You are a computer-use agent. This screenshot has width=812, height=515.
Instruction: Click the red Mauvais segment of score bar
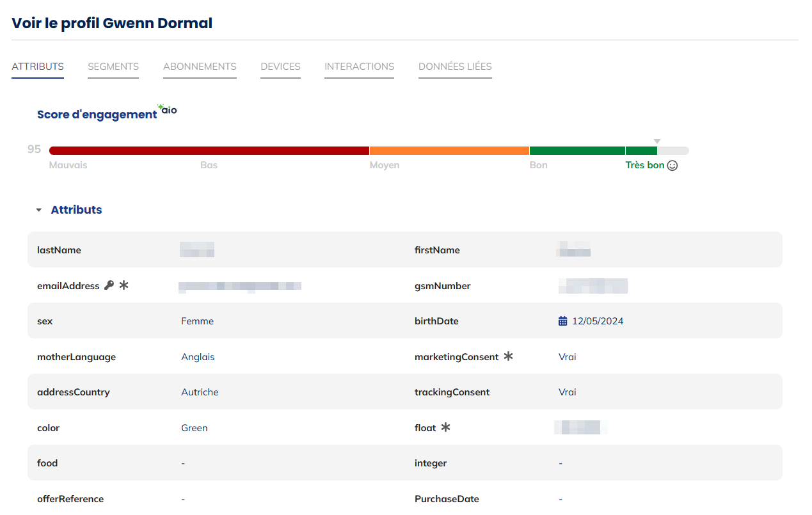[x=209, y=150]
